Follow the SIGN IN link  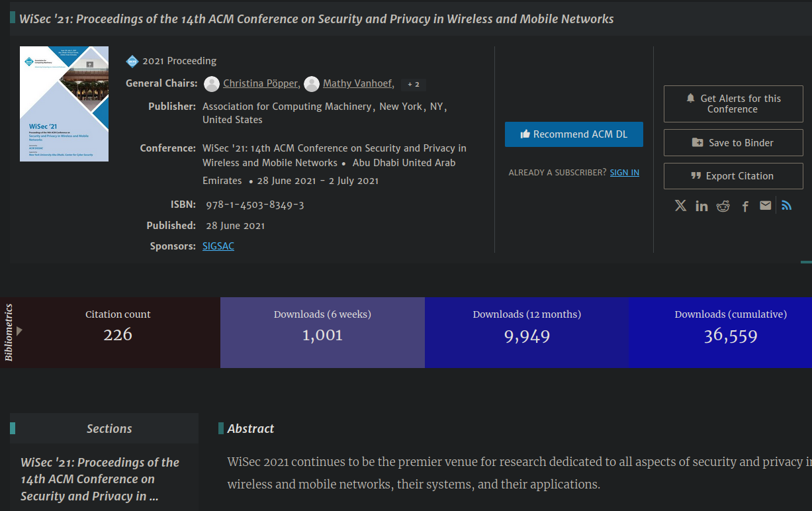click(624, 173)
